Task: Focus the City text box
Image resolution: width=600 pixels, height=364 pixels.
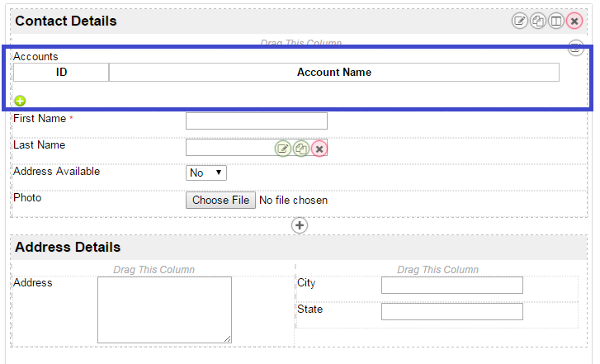Action: 451,285
